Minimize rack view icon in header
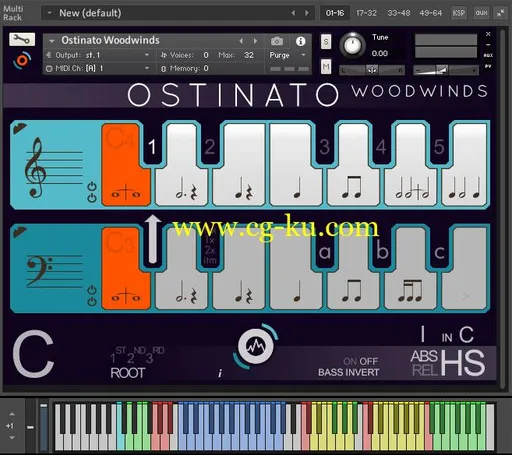The height and width of the screenshot is (455, 512). click(500, 13)
